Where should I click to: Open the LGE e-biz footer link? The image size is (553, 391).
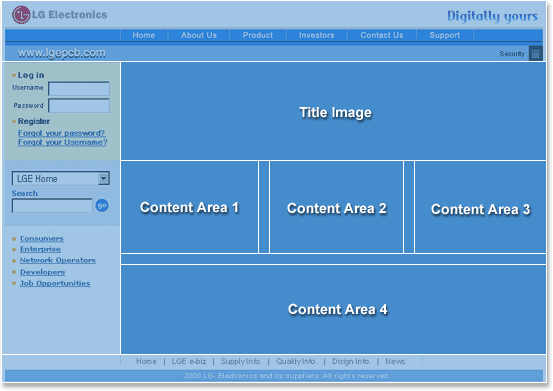coord(189,361)
